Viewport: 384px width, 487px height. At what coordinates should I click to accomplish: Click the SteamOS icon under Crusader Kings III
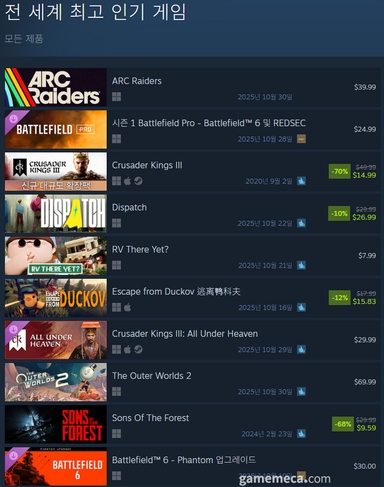(138, 181)
